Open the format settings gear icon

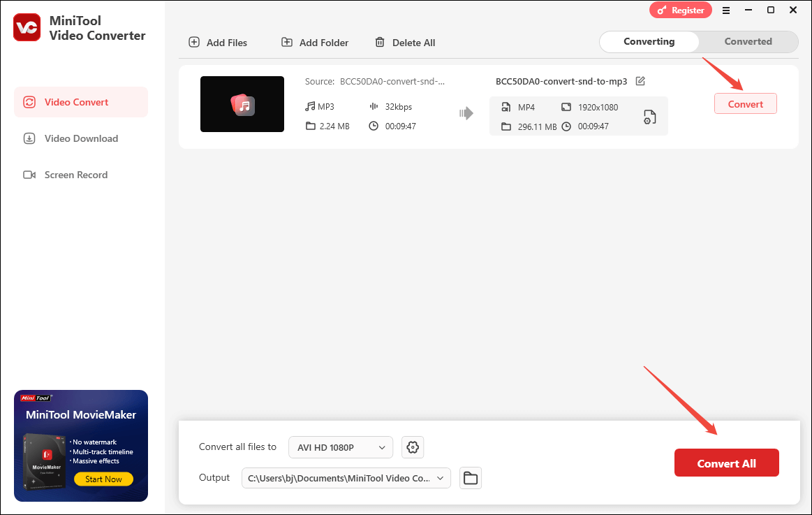(x=413, y=447)
